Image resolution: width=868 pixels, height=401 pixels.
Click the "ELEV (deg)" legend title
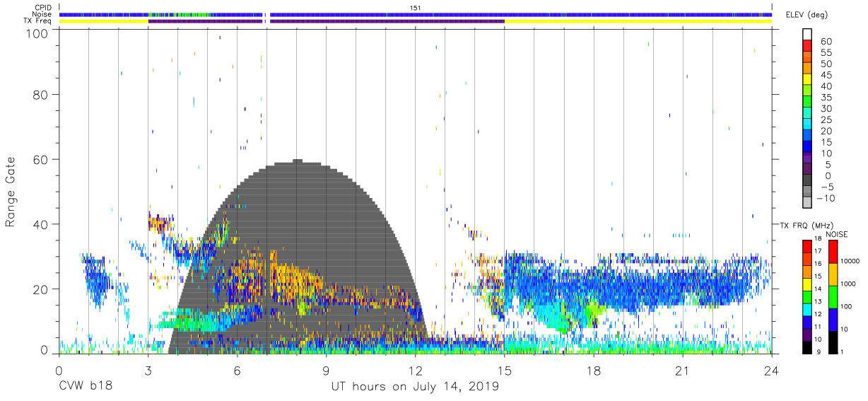point(808,14)
